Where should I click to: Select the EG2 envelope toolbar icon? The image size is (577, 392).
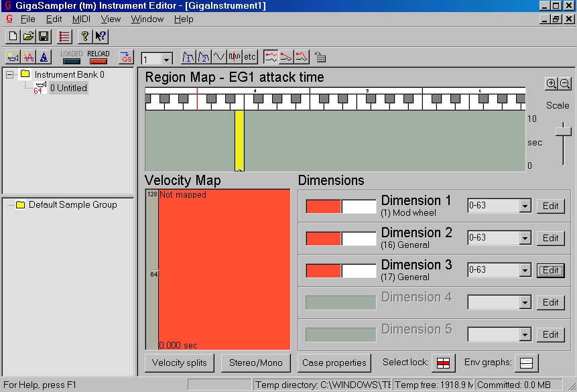coord(204,57)
